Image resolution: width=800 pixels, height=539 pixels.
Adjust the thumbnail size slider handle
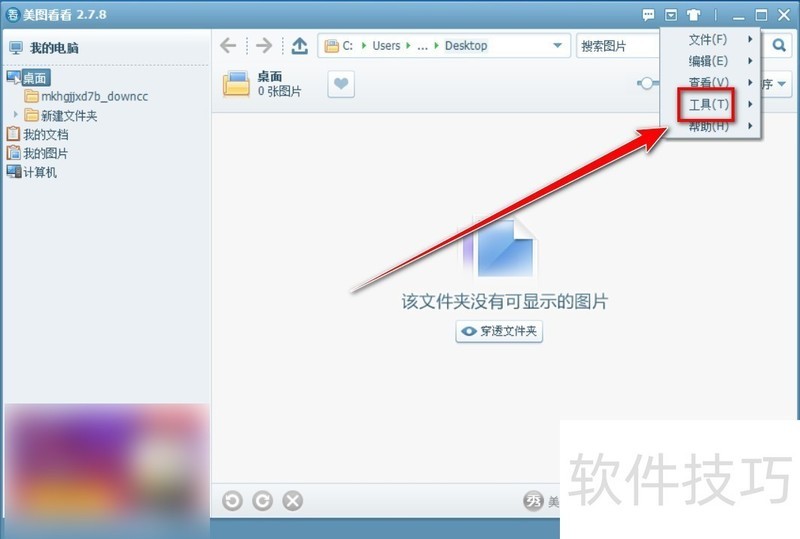(x=646, y=83)
